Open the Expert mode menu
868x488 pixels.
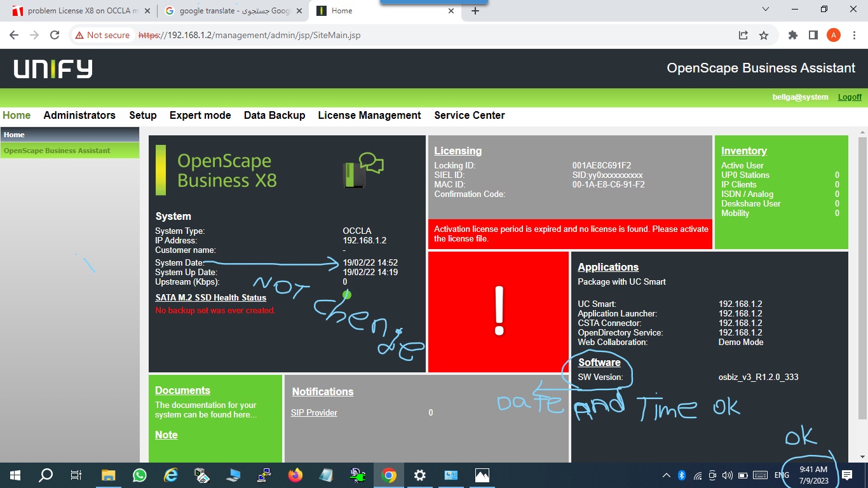(200, 115)
